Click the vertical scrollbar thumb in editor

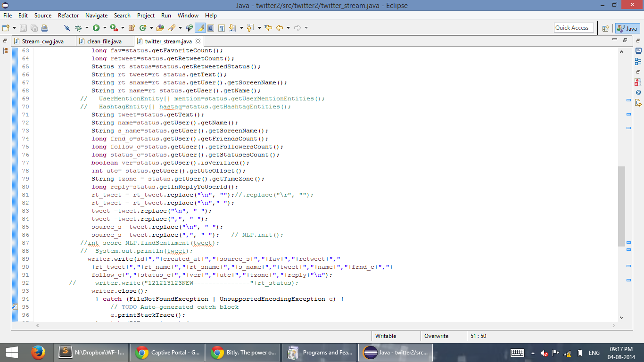click(621, 206)
